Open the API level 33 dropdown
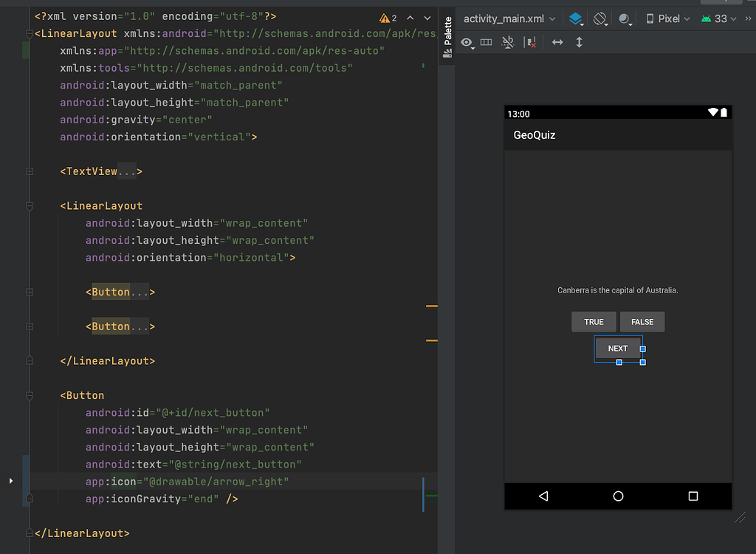The image size is (756, 554). pyautogui.click(x=719, y=18)
